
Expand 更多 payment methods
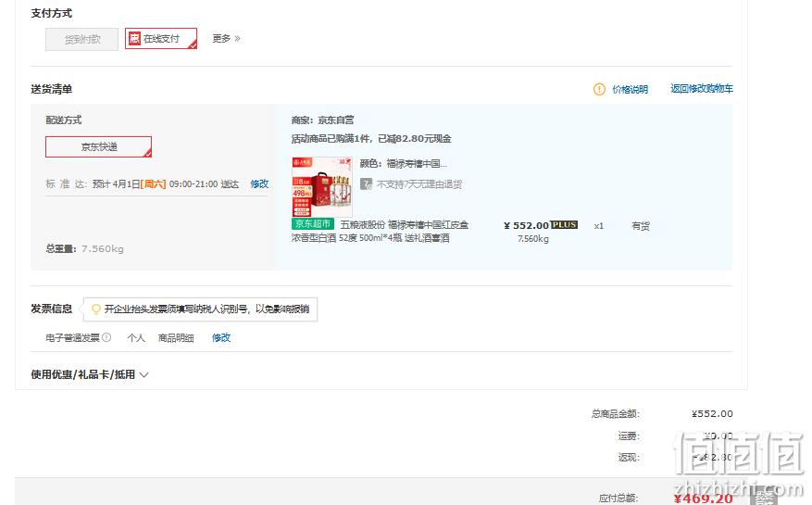226,38
